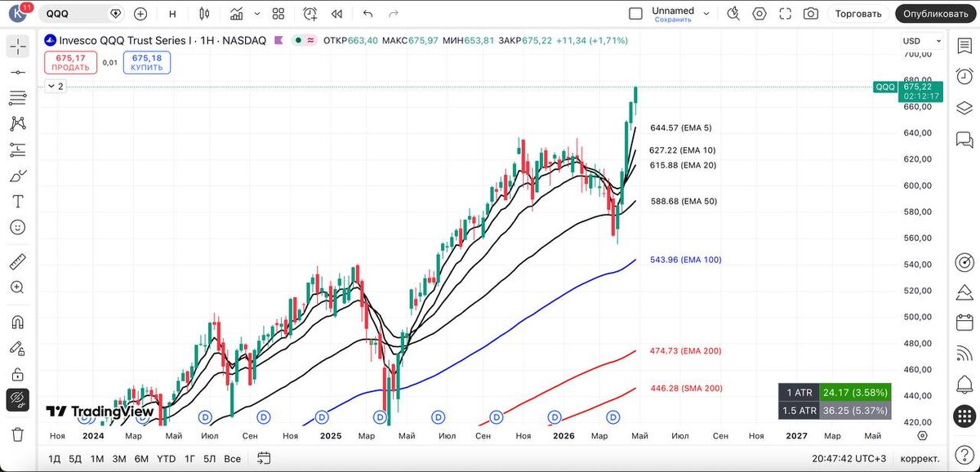
Task: Open go-to-date calendar icon
Action: click(263, 459)
